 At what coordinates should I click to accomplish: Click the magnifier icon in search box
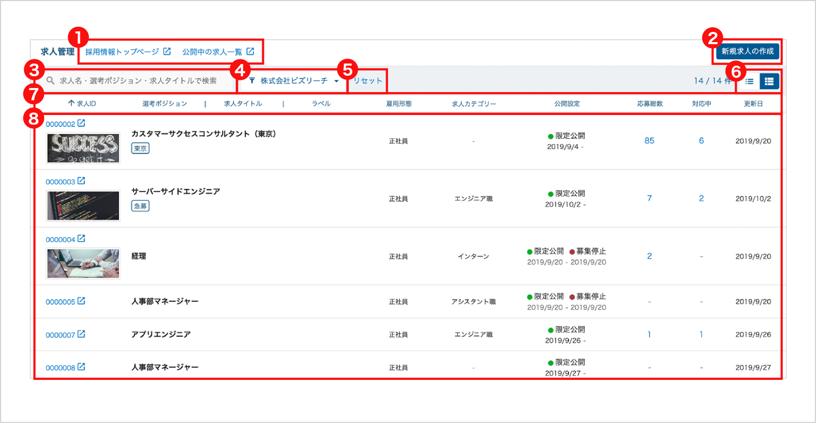(x=50, y=81)
